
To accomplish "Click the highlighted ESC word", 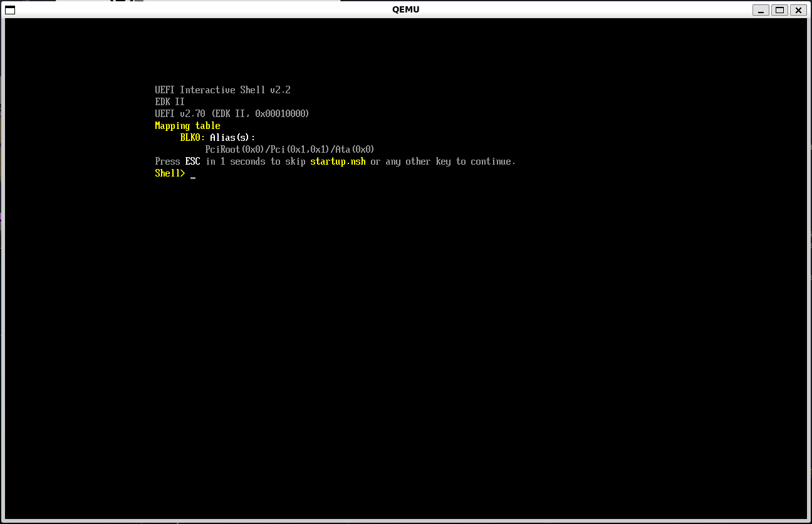I will [192, 162].
